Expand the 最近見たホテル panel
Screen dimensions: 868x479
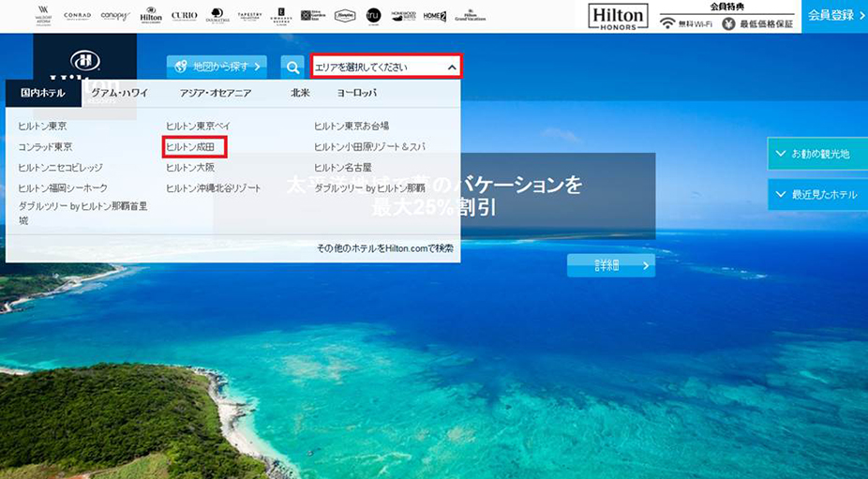pyautogui.click(x=817, y=194)
